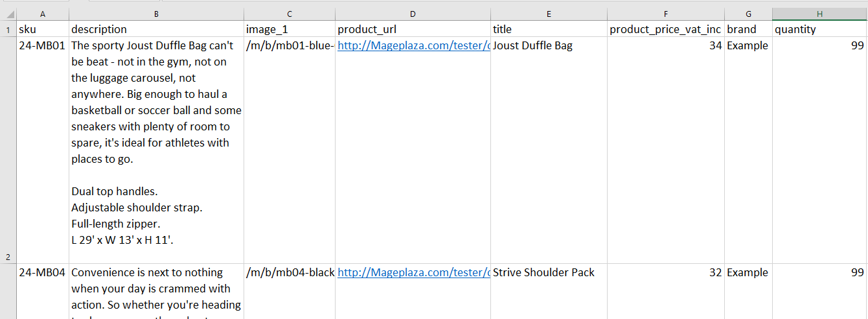This screenshot has height=319, width=868.
Task: Select column B header
Action: click(157, 14)
